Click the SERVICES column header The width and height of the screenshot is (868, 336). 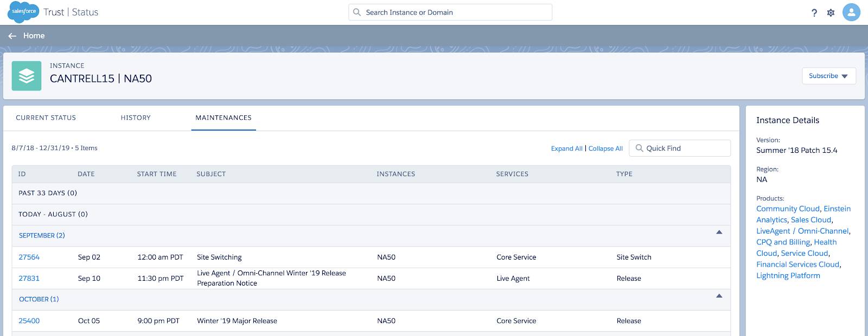[x=512, y=174]
